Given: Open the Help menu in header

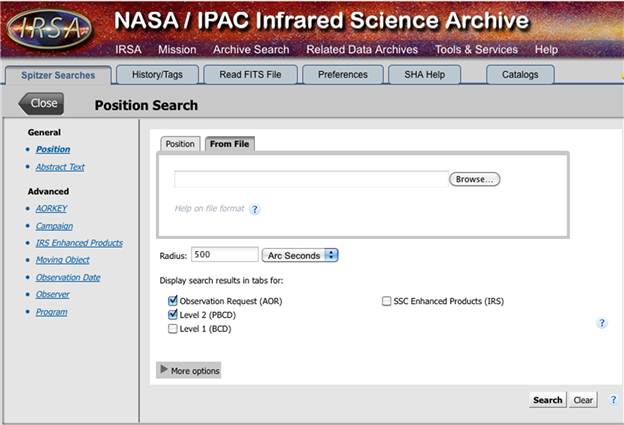Looking at the screenshot, I should pos(546,49).
